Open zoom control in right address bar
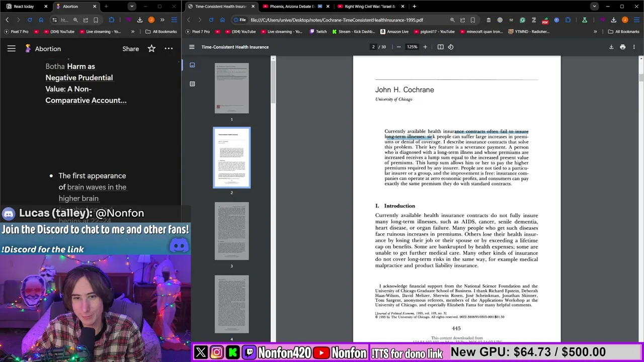644x362 pixels. point(452,20)
